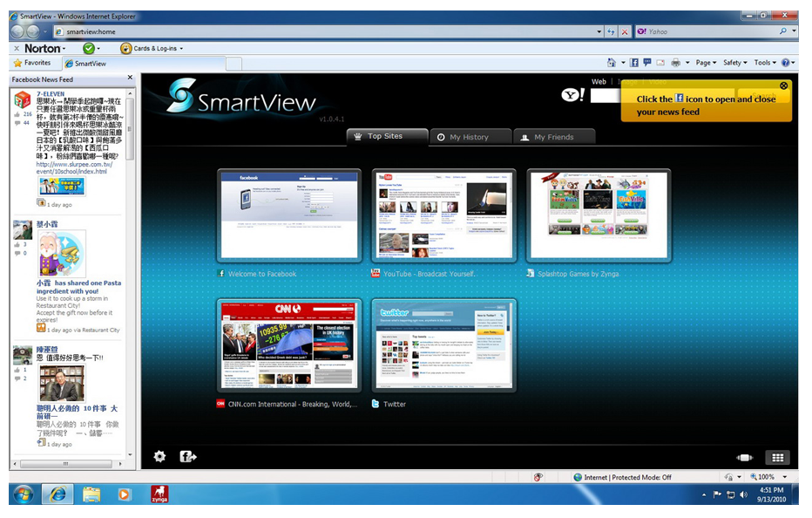
Task: Switch to the My Friends tab
Action: tap(554, 136)
